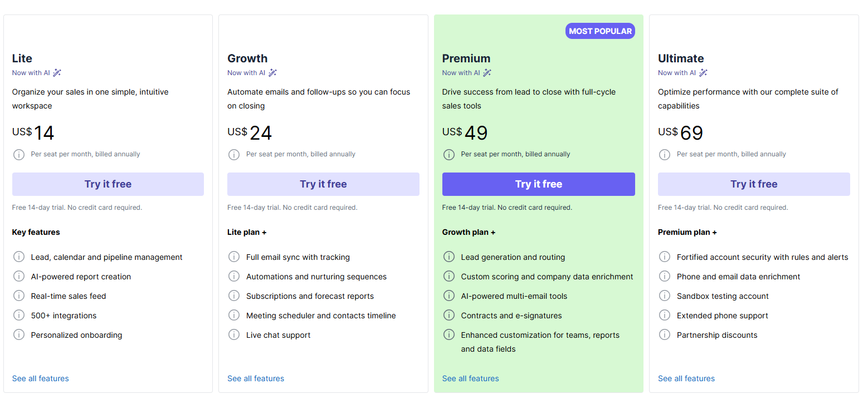Click info icon beside Premium plan billing note

pyautogui.click(x=449, y=155)
